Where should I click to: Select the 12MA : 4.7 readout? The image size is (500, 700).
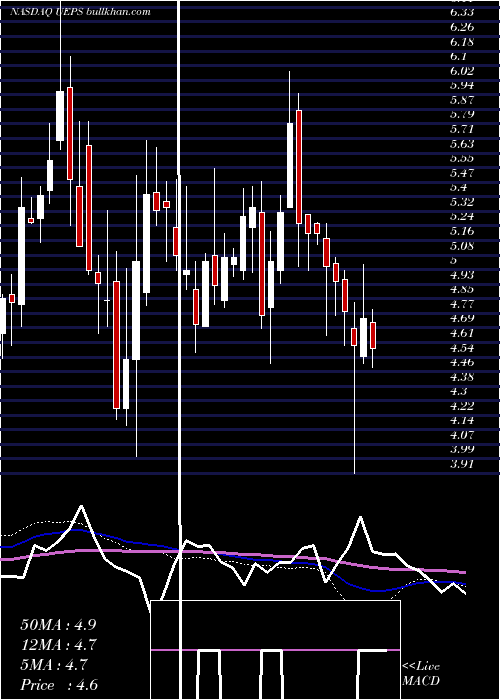58,645
